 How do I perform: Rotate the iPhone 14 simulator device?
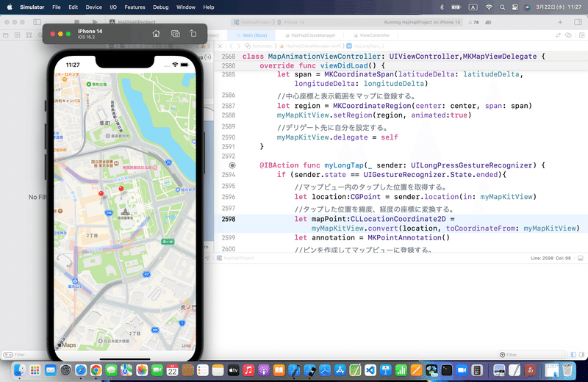[193, 34]
